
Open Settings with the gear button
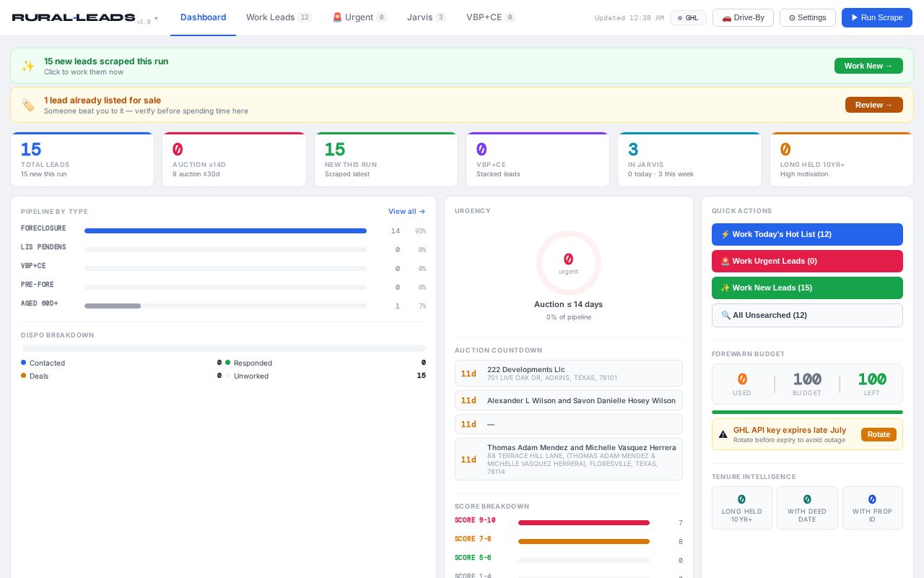coord(807,17)
